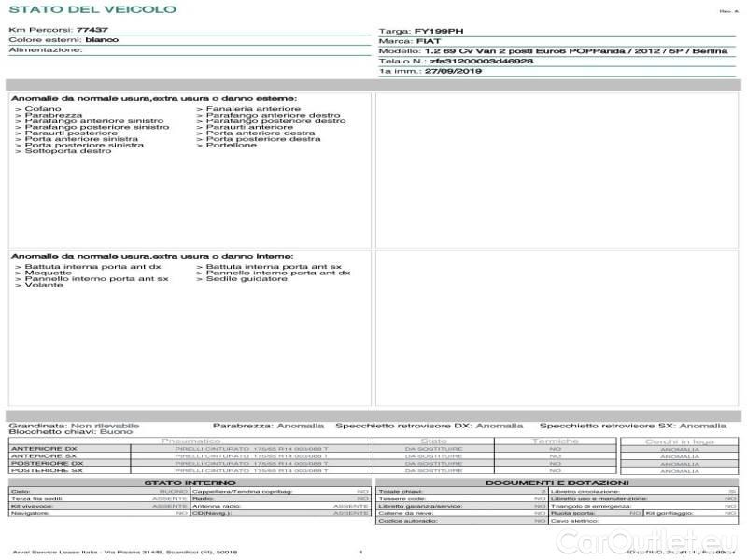This screenshot has height=560, width=747.
Task: Click the Cerchi in lega column header
Action: [x=679, y=441]
